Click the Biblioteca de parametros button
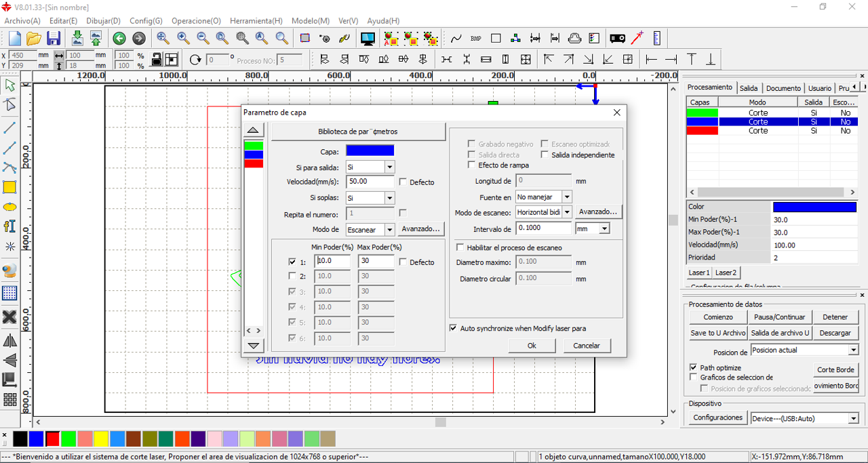868x463 pixels. pyautogui.click(x=358, y=132)
